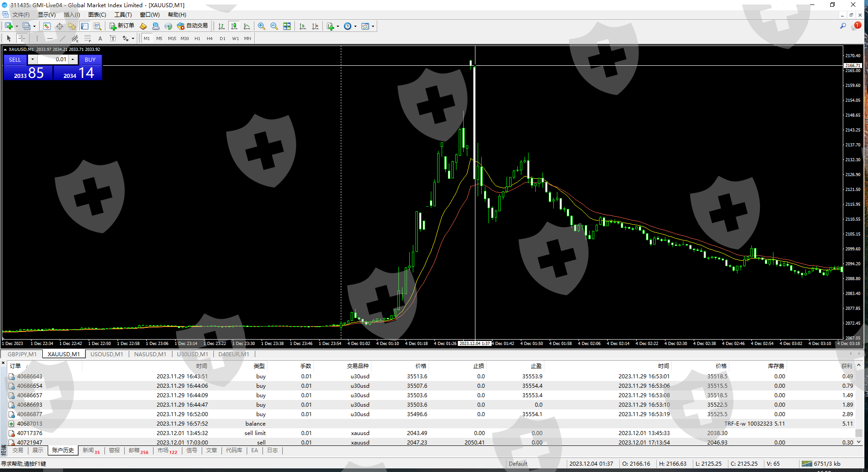The width and height of the screenshot is (868, 472).
Task: Click the blue BUY button
Action: click(90, 59)
